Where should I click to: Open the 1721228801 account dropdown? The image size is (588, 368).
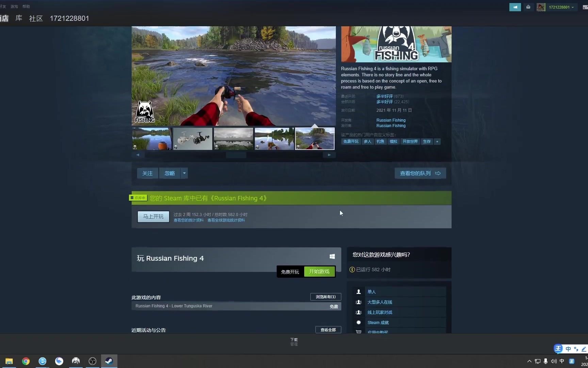click(x=561, y=7)
